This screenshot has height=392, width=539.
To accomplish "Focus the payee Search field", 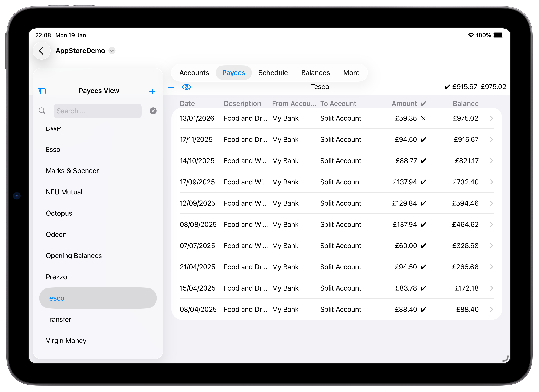I will click(97, 111).
